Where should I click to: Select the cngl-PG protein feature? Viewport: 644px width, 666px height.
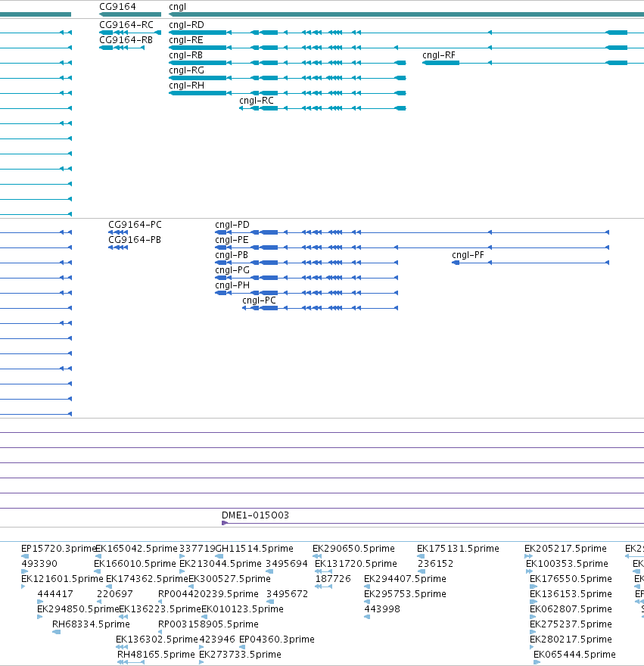click(306, 278)
